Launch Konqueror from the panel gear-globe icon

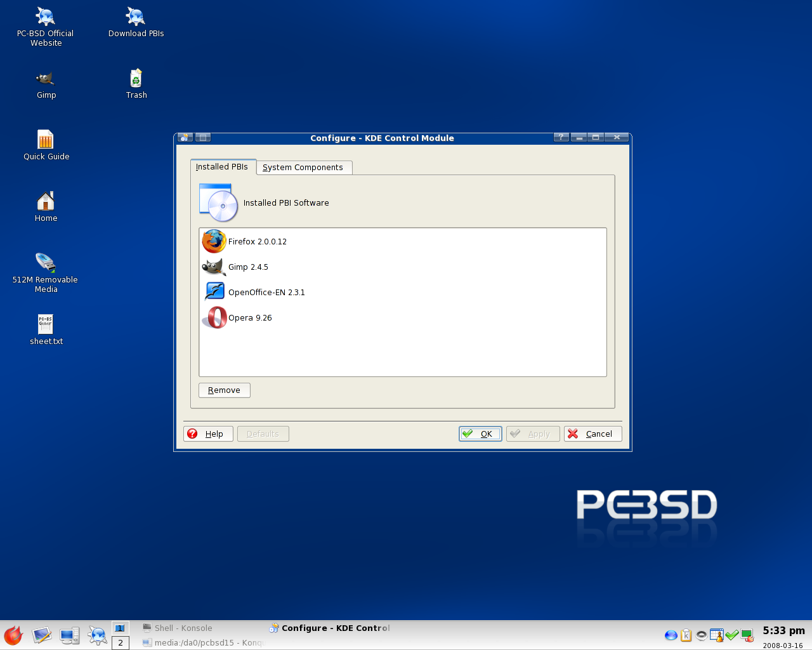(x=97, y=635)
